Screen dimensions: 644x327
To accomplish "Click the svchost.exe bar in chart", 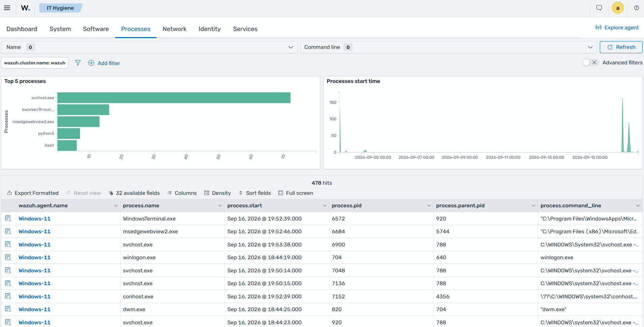I will (x=174, y=98).
